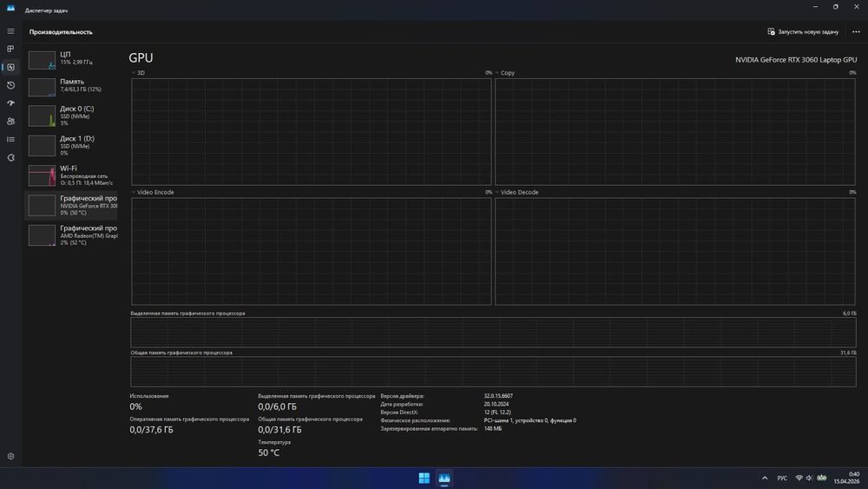The image size is (868, 489).
Task: Click the 6,0 ГБ graph maximum label
Action: click(849, 314)
